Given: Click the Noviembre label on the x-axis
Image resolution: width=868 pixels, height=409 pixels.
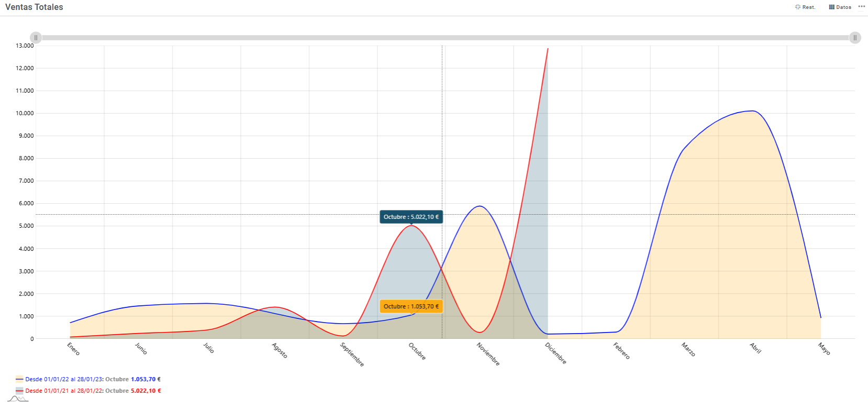Looking at the screenshot, I should (488, 354).
